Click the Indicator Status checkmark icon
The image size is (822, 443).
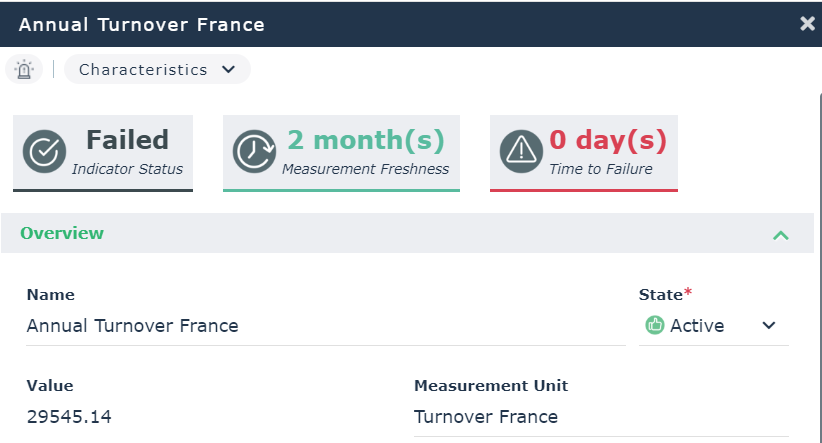coord(44,151)
